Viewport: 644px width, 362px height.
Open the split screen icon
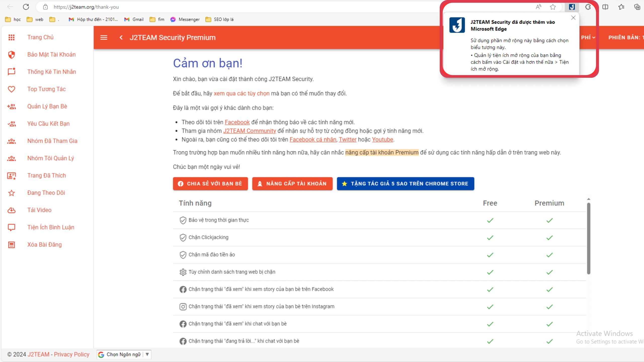click(605, 7)
